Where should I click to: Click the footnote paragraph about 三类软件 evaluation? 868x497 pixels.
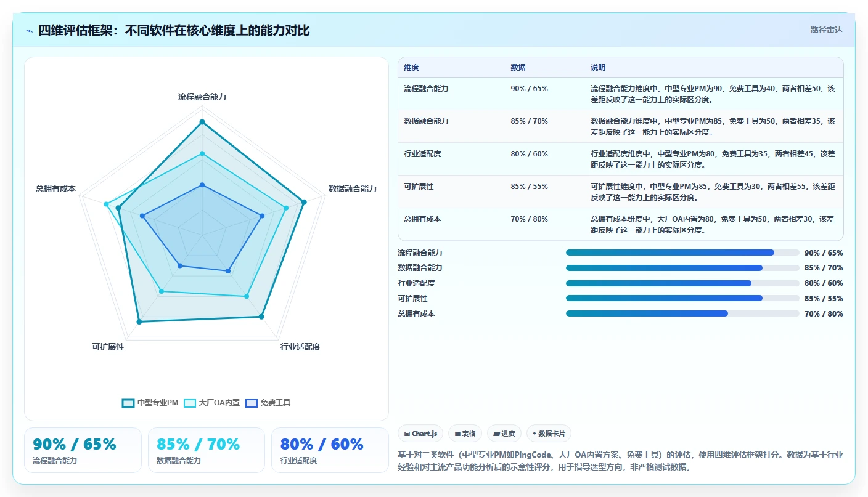pos(621,461)
